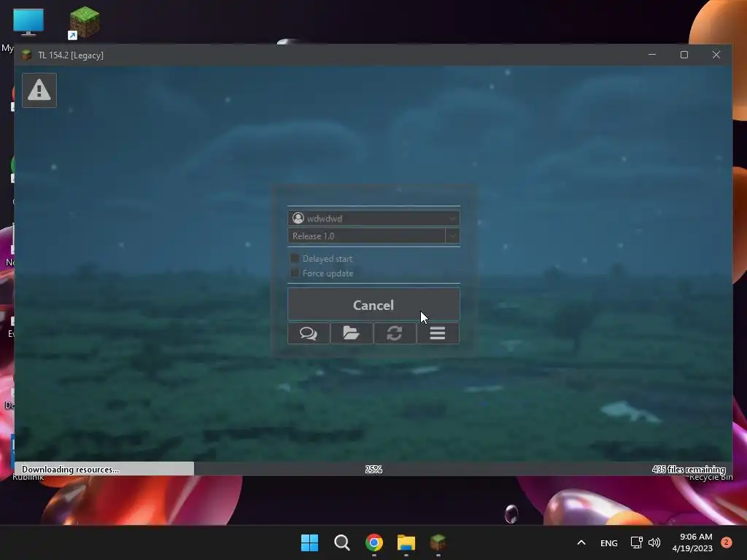Open taskbar Search
Screen dimensions: 747x560
[341, 542]
